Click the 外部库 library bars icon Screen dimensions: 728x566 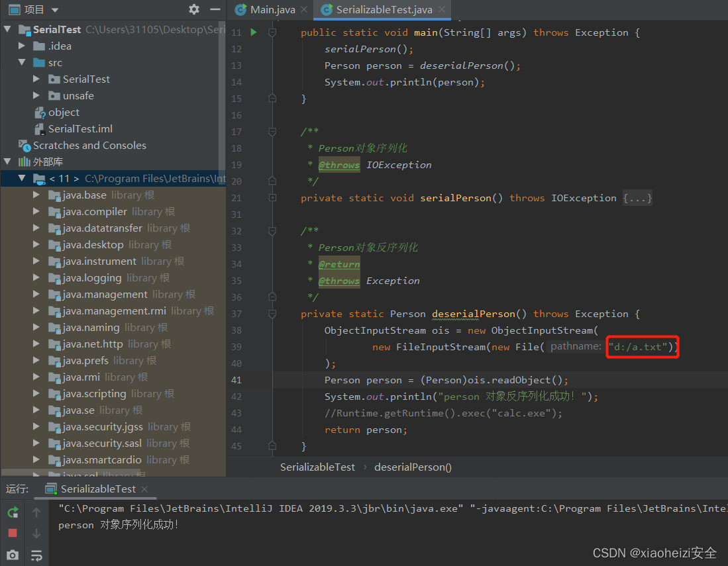(x=24, y=162)
